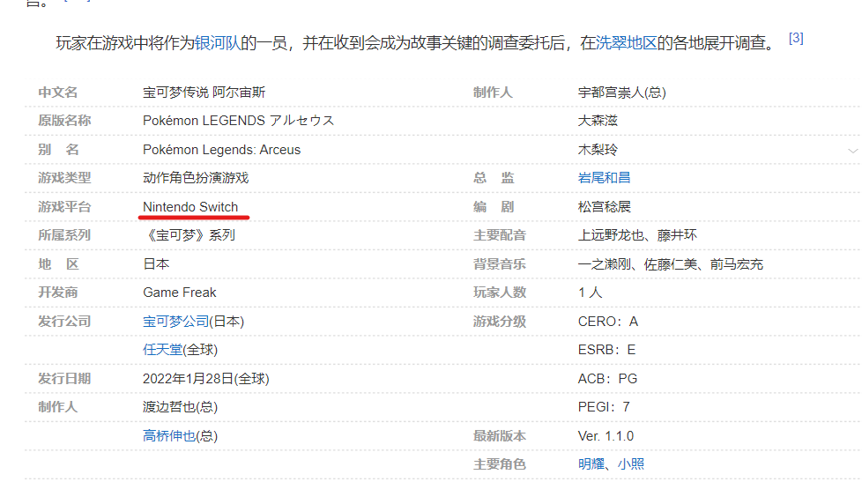Click the CERO: A rating entry

(x=607, y=322)
